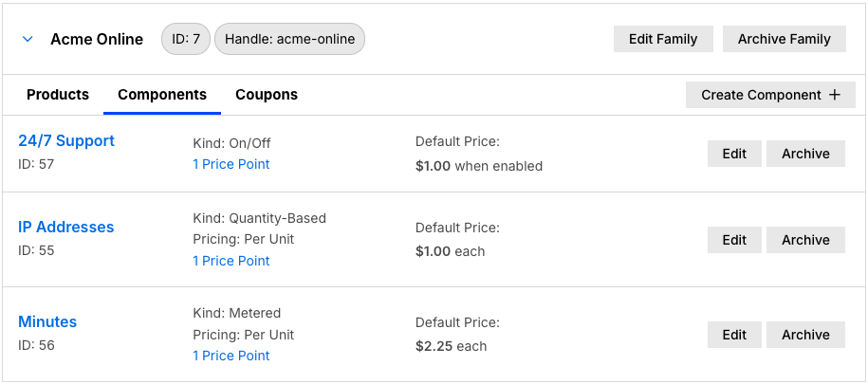This screenshot has height=384, width=868.
Task: Open the Minutes component link
Action: 47,322
